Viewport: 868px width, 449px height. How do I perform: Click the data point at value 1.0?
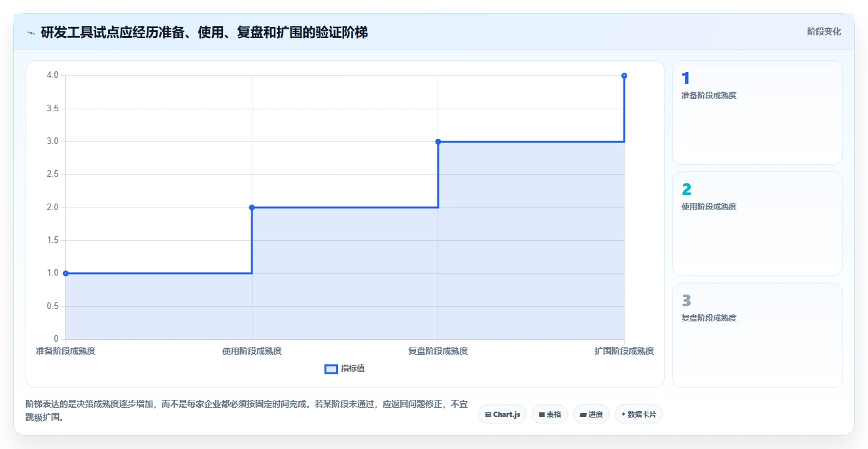(x=65, y=273)
